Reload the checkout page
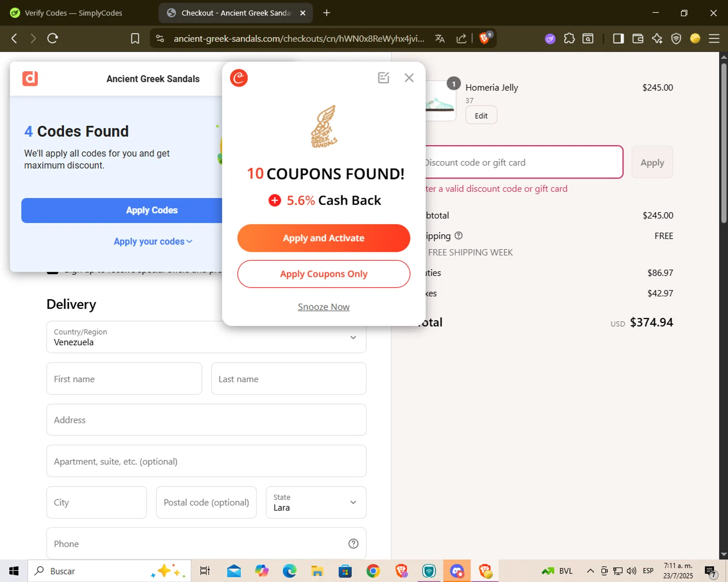This screenshot has height=582, width=728. 53,38
